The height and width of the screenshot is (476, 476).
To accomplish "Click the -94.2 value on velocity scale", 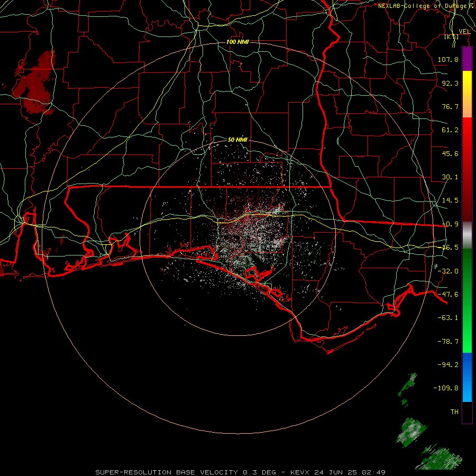I will (x=448, y=365).
